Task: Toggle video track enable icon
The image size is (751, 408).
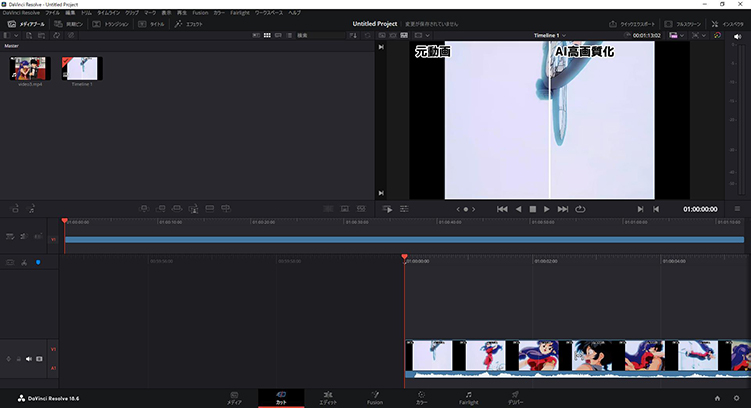Action: point(39,359)
